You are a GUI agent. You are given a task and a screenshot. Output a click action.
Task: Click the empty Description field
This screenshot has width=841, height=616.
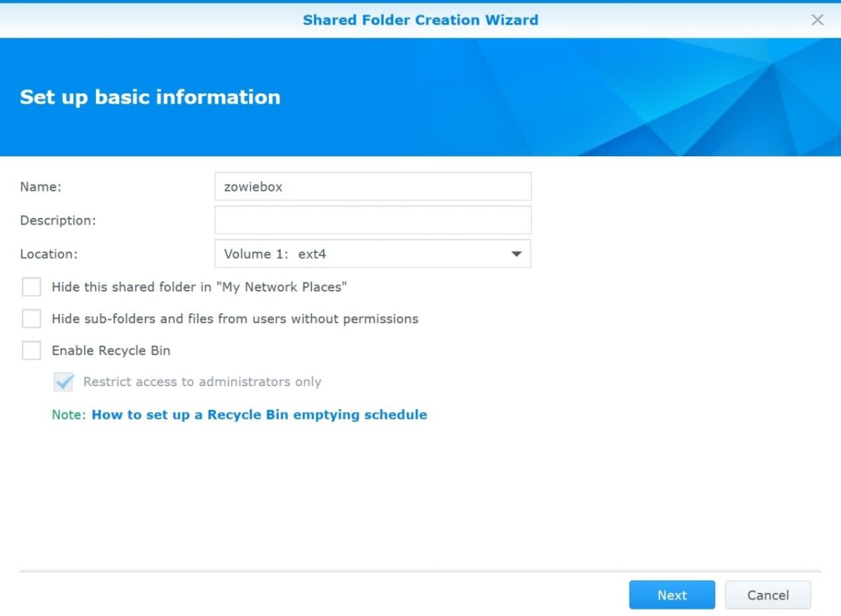point(372,219)
